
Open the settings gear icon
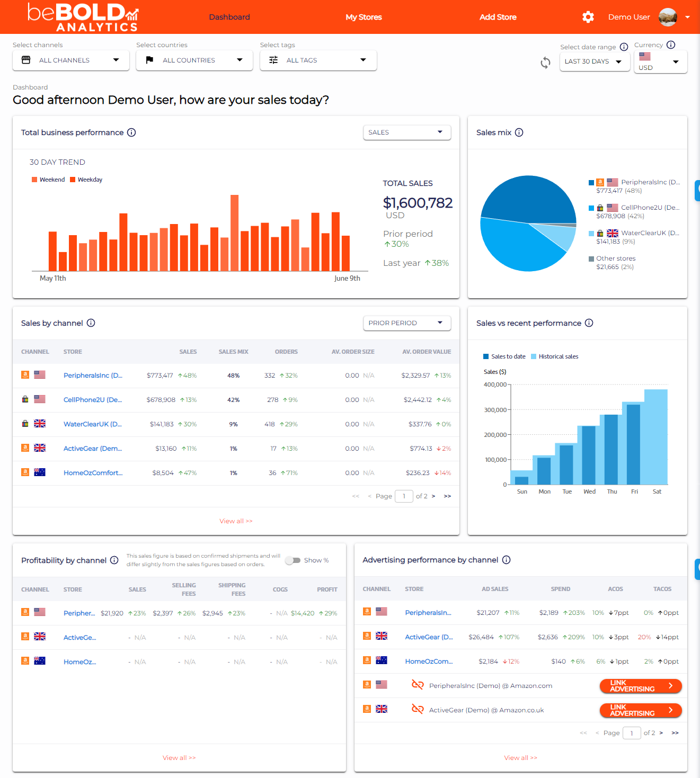tap(588, 17)
